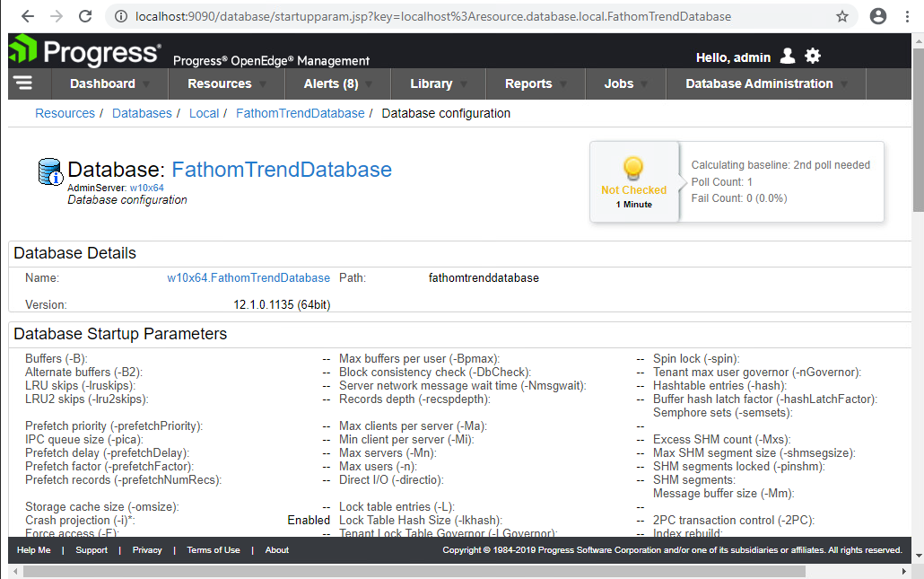The height and width of the screenshot is (579, 924).
Task: Expand the Resources dropdown menu
Action: tap(219, 83)
